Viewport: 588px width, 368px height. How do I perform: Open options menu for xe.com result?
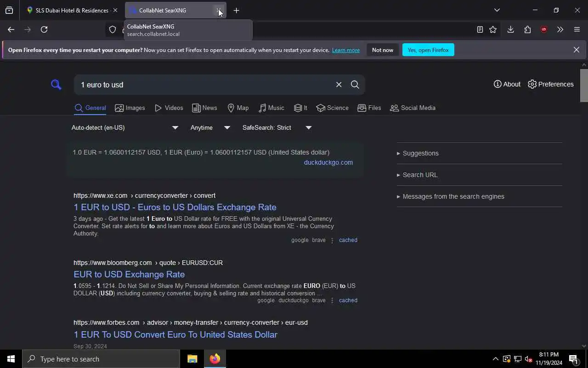pyautogui.click(x=332, y=240)
